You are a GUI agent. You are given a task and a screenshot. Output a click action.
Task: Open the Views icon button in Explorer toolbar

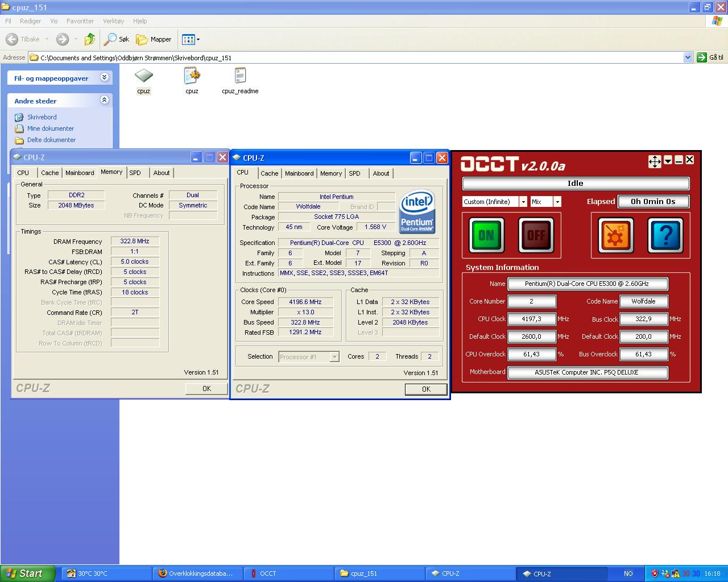pos(188,39)
